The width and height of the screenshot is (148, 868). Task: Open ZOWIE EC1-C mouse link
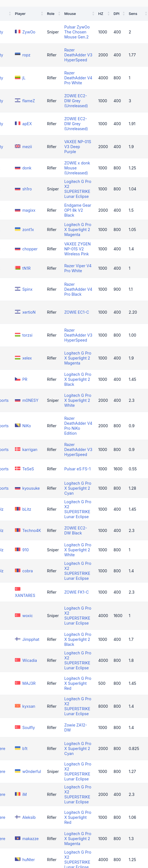77,312
